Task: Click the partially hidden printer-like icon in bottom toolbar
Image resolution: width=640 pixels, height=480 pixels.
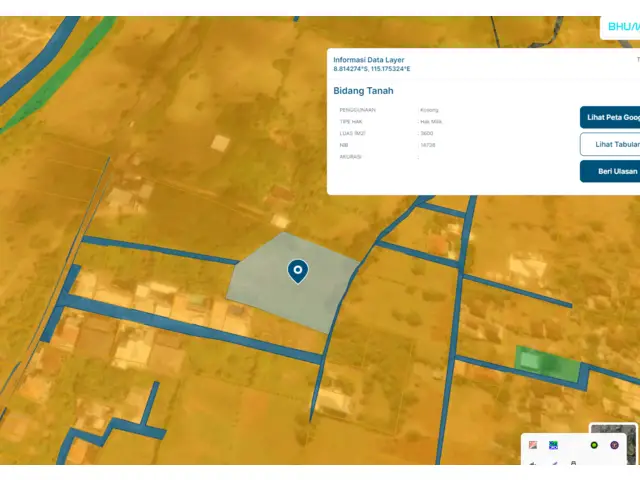Action: tap(573, 463)
